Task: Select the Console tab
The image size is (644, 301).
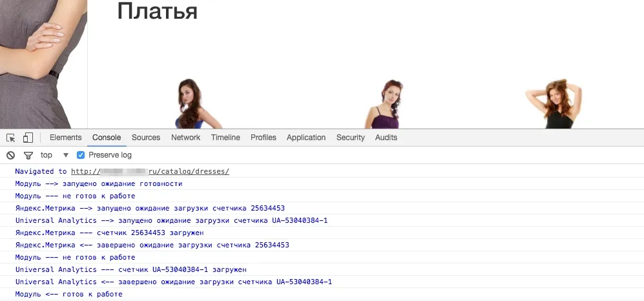Action: 107,138
